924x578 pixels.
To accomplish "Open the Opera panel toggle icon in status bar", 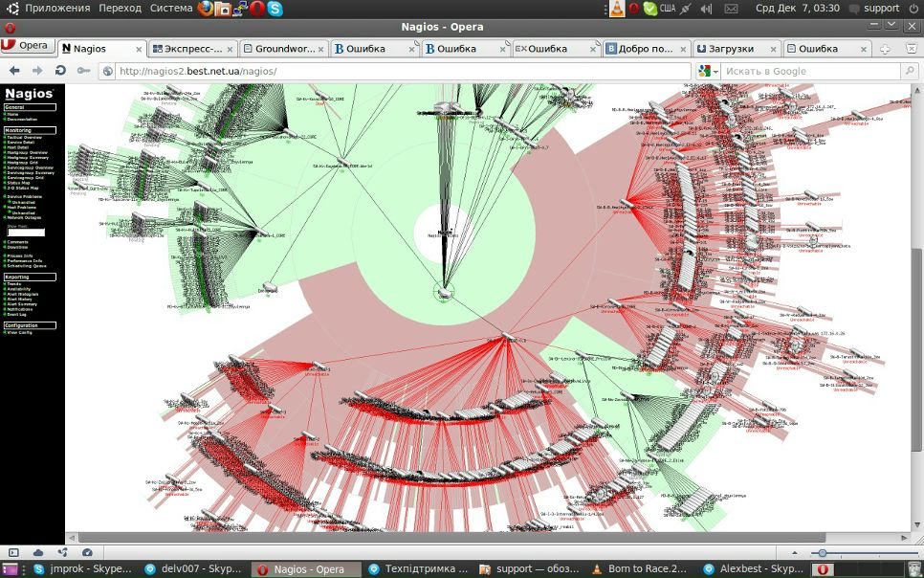I will (13, 552).
